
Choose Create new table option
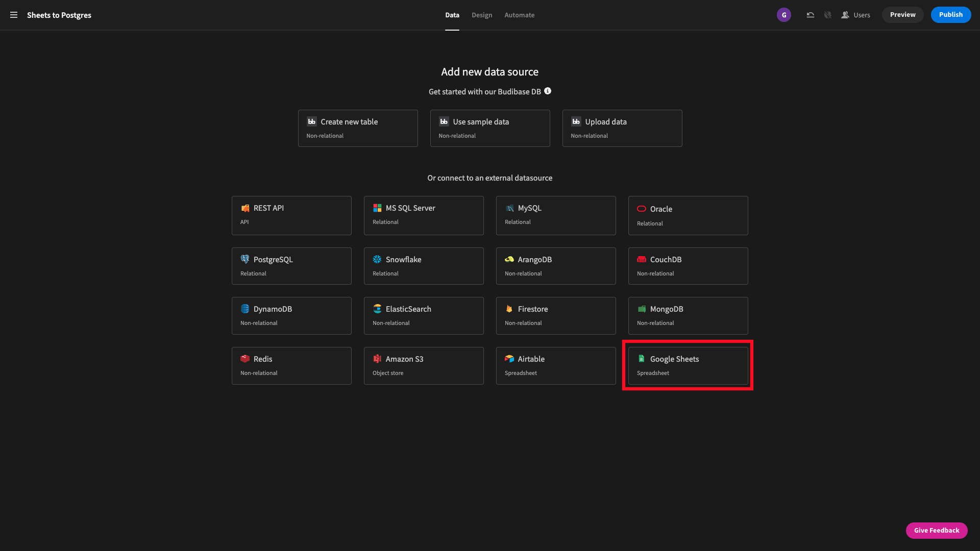358,128
